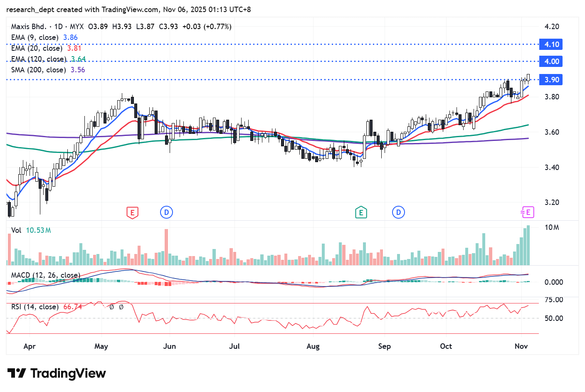Click the red earnings E marker near May
The height and width of the screenshot is (392, 585).
pyautogui.click(x=132, y=213)
